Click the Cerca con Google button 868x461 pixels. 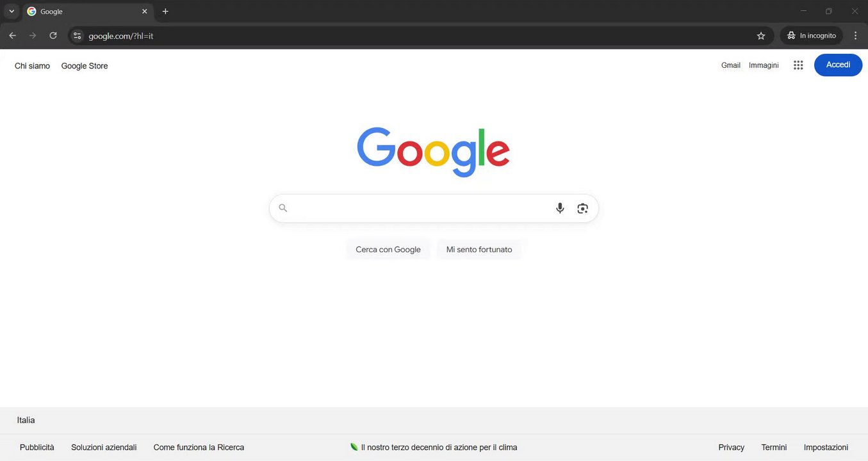[388, 250]
